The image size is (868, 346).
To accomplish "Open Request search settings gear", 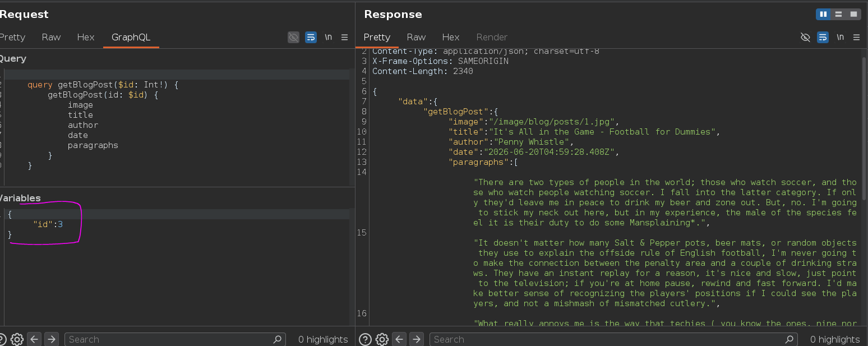I will click(17, 339).
